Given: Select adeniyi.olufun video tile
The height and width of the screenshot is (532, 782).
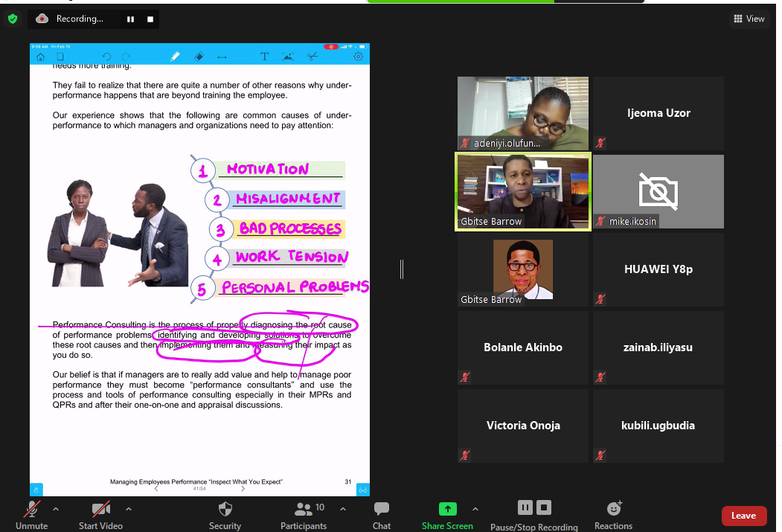Looking at the screenshot, I should [x=522, y=113].
